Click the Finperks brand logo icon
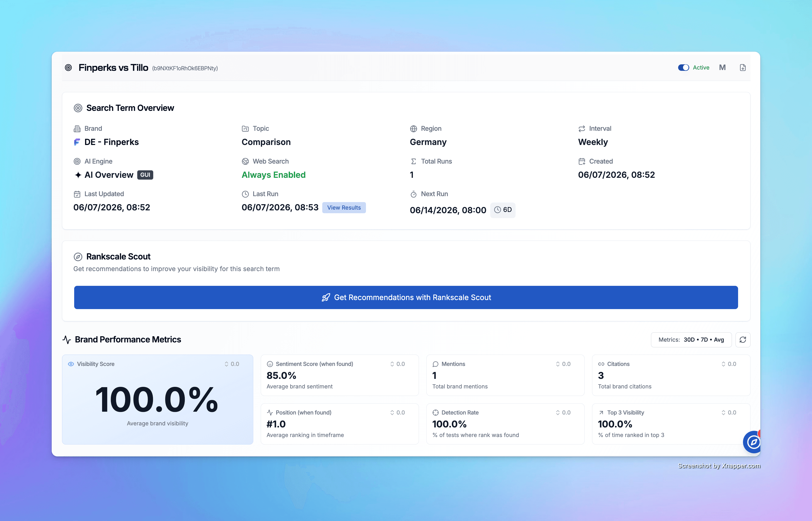This screenshot has height=521, width=812. 77,142
